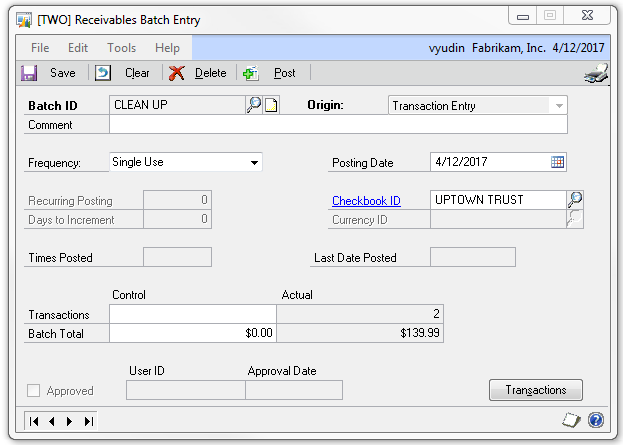
Task: Click the red Delete X icon
Action: coord(177,73)
